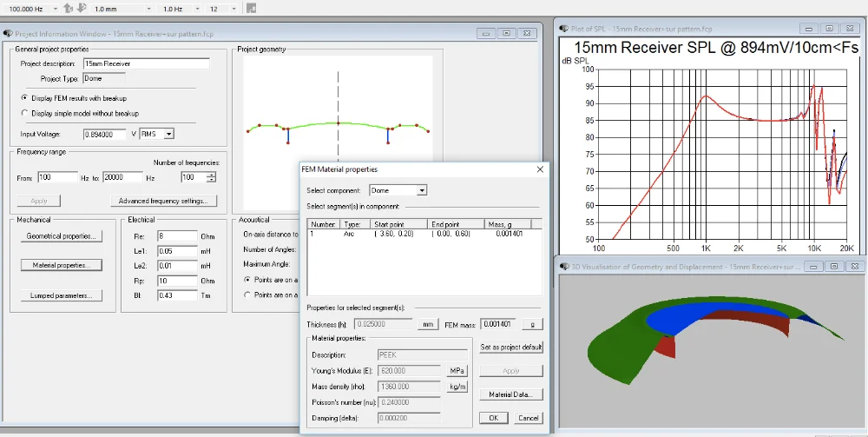This screenshot has width=868, height=437.
Task: Open the 100.000 Hz frequency dropdown
Action: 55,9
